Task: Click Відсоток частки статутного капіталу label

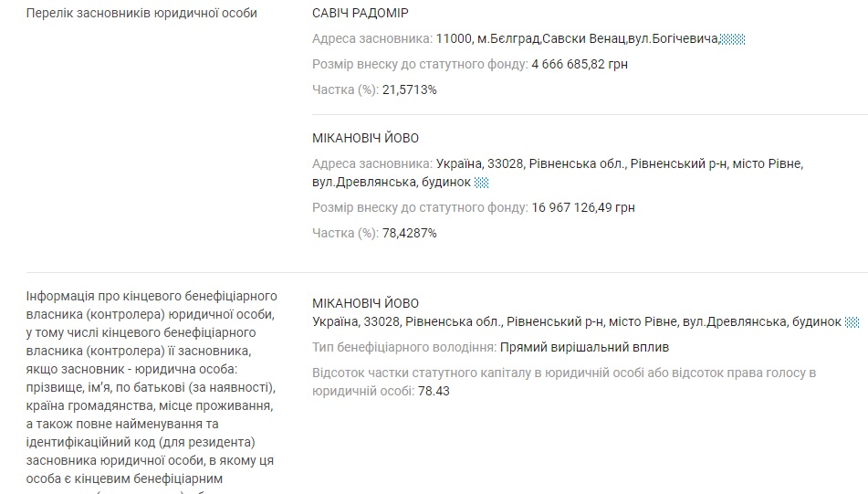Action: (x=564, y=382)
